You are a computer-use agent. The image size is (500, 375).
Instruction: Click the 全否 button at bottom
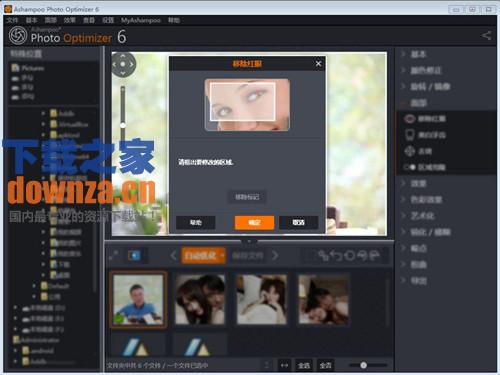click(325, 366)
